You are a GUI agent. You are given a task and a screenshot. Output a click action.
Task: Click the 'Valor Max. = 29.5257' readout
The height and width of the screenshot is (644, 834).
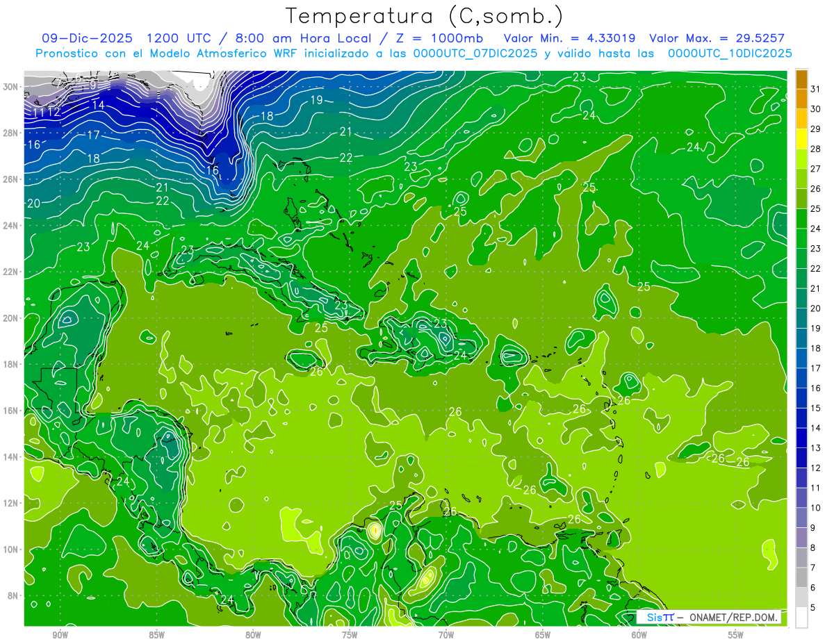(717, 38)
